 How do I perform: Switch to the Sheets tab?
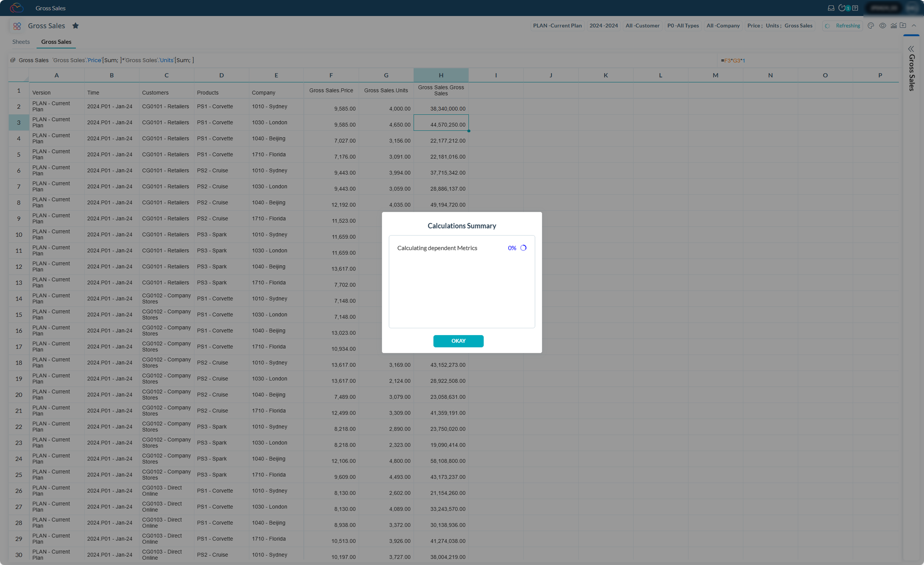pyautogui.click(x=21, y=42)
